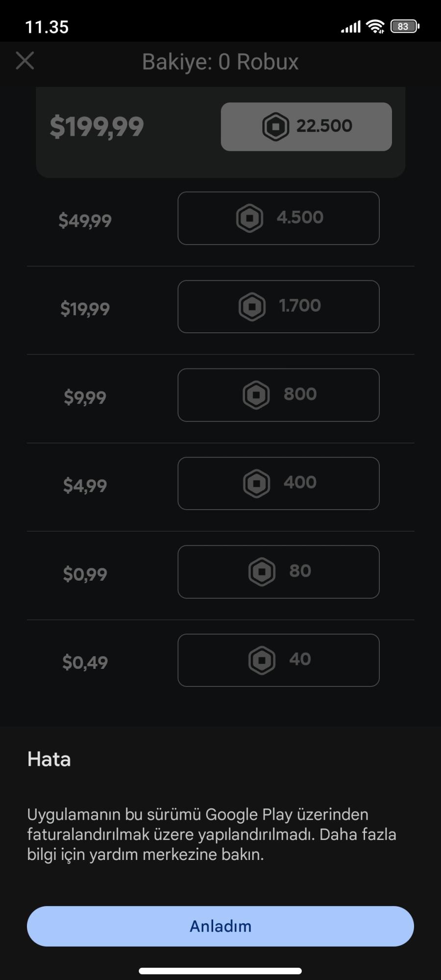Image resolution: width=441 pixels, height=980 pixels.
Task: Close the Robux purchase screen with X
Action: coord(25,61)
